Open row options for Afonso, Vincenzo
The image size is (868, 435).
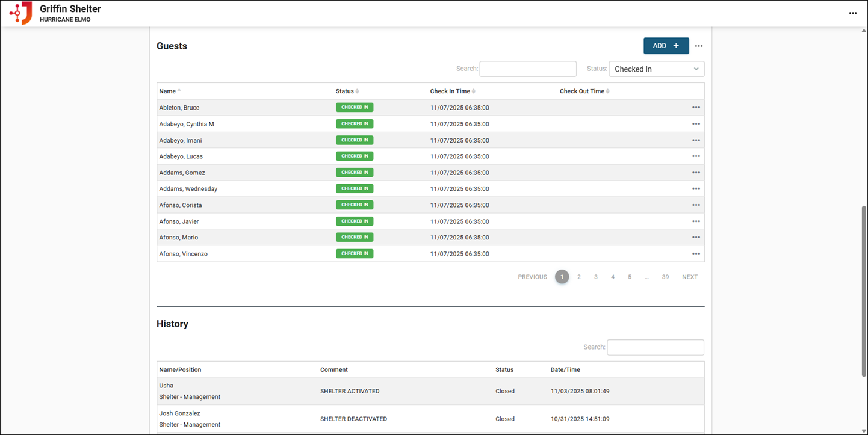click(x=696, y=254)
